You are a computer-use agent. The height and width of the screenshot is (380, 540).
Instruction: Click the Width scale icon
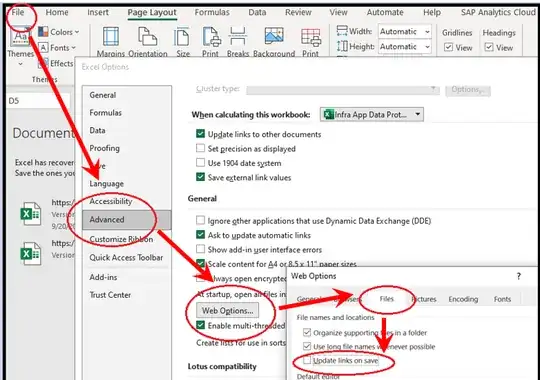tap(342, 31)
